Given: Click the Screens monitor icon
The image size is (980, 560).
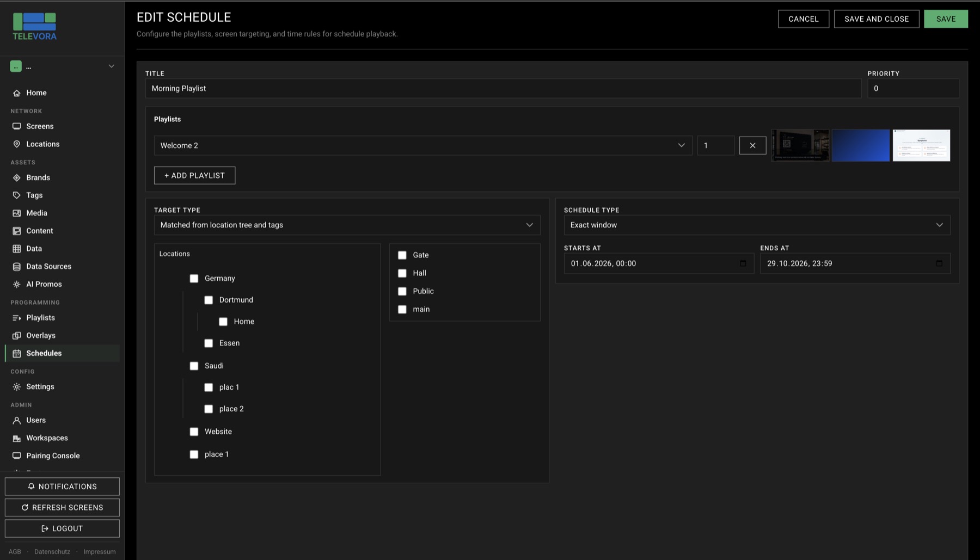Looking at the screenshot, I should point(17,126).
